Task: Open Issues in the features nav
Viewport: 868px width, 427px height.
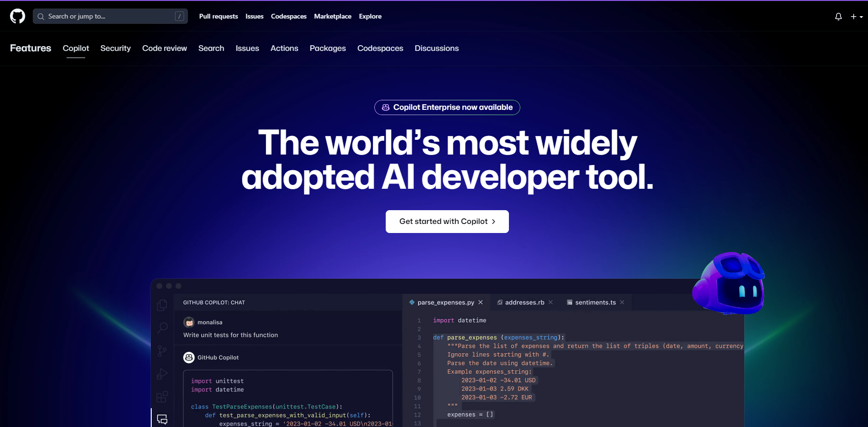Action: point(247,48)
